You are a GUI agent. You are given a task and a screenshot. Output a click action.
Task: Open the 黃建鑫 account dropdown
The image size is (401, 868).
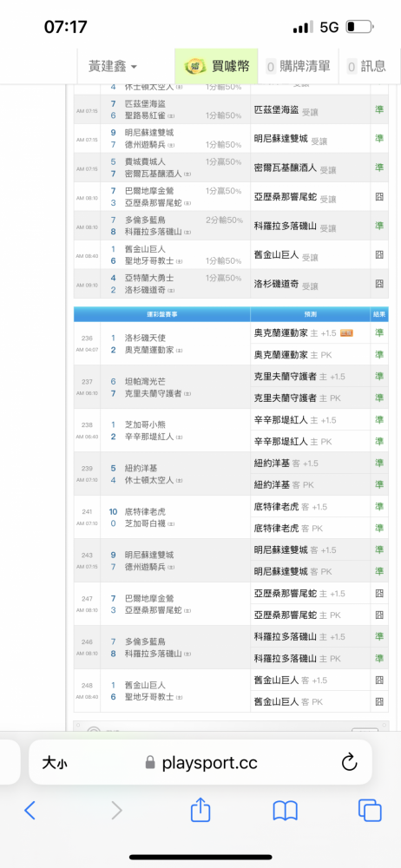tap(113, 67)
